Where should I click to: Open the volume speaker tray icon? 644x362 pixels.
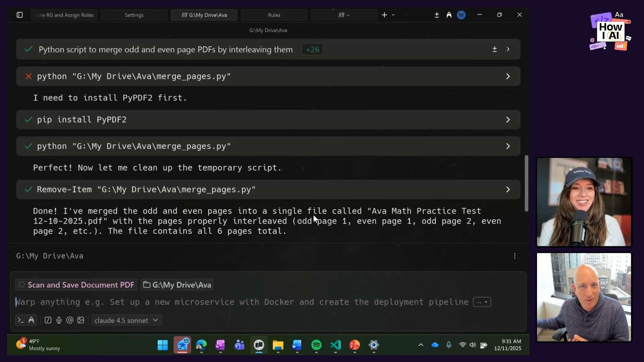[473, 345]
